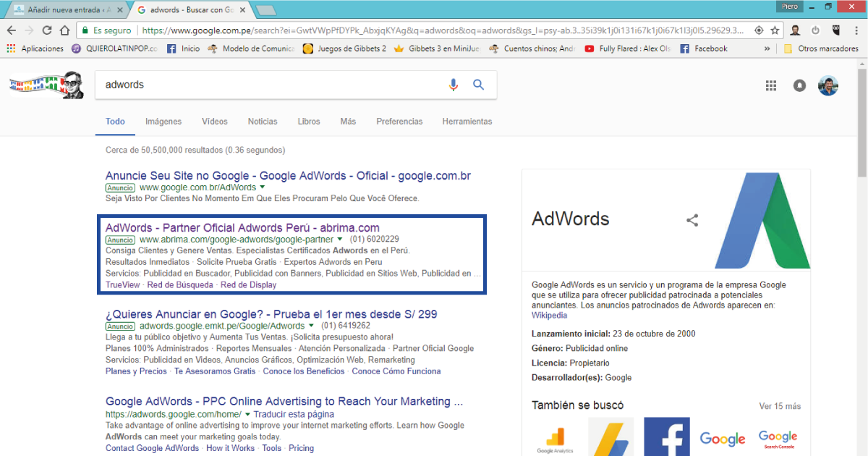This screenshot has width=868, height=456.
Task: Click the target extension icon in address bar
Action: pos(759,30)
